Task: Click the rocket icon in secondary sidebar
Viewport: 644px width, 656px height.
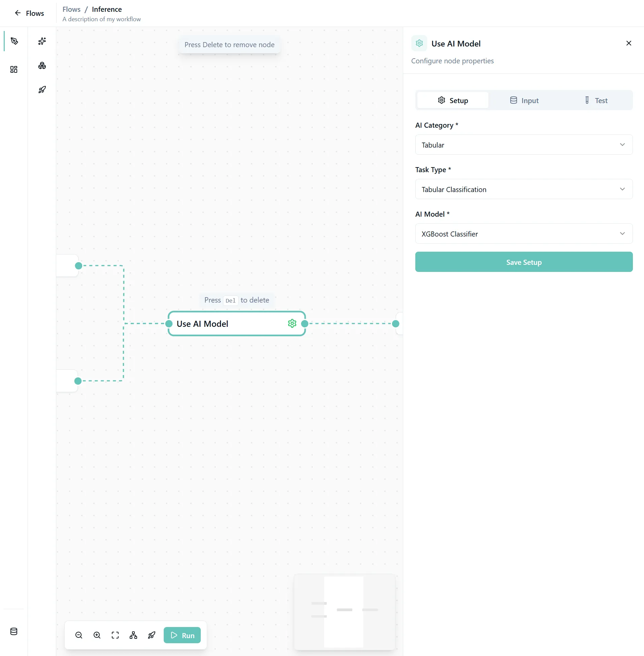Action: click(x=42, y=90)
